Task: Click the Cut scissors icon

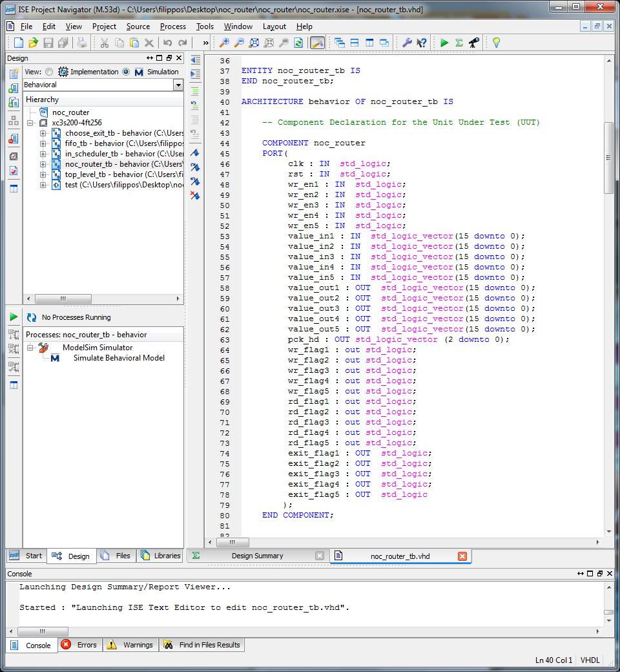Action: pyautogui.click(x=104, y=43)
